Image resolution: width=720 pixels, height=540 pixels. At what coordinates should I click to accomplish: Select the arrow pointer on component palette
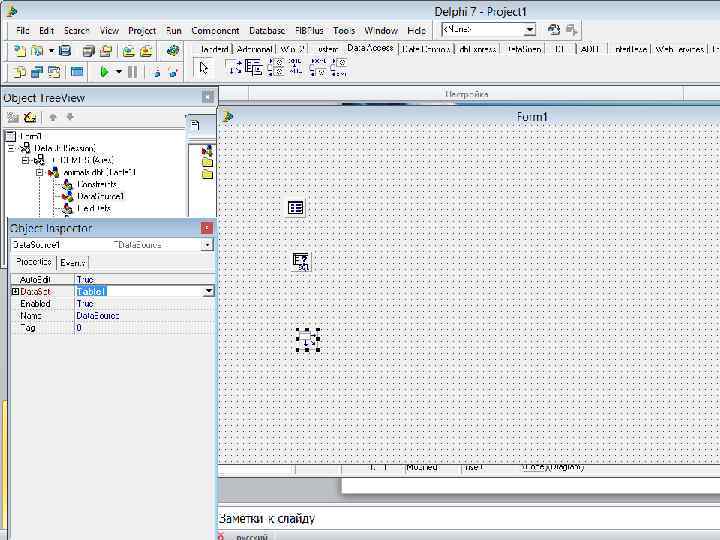204,68
